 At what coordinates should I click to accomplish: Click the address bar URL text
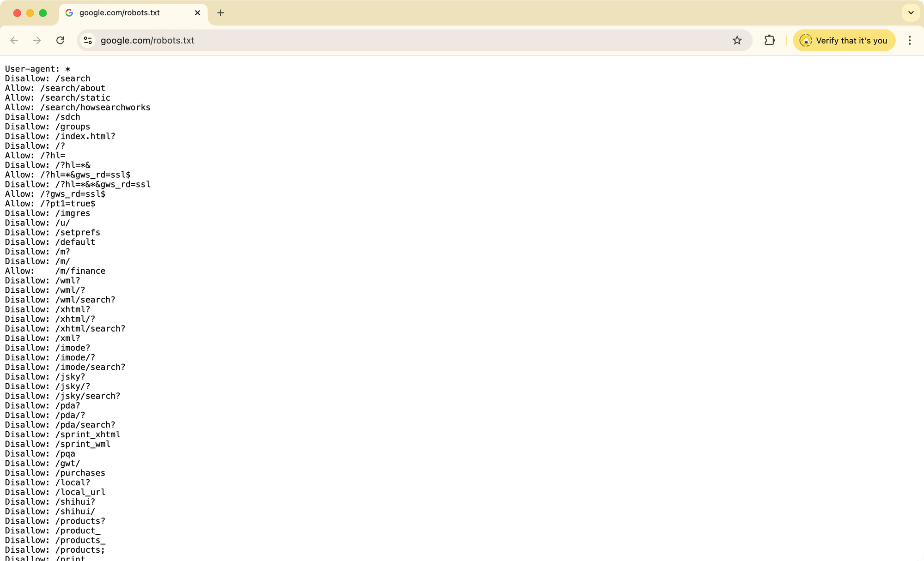tap(148, 40)
